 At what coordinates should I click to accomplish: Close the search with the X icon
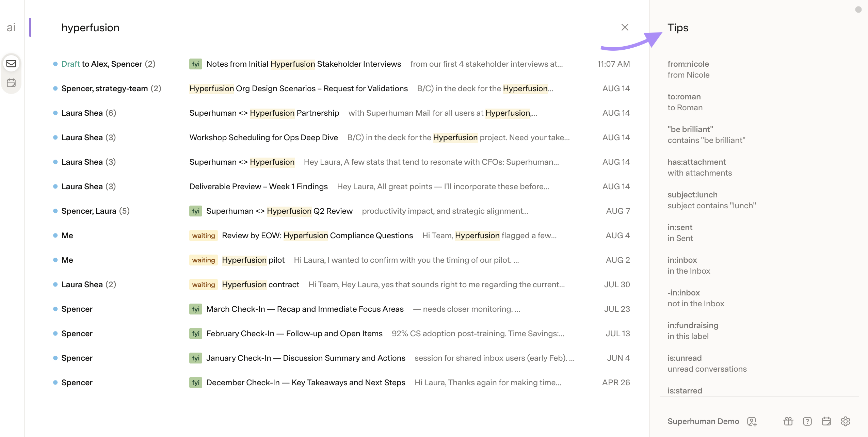625,27
